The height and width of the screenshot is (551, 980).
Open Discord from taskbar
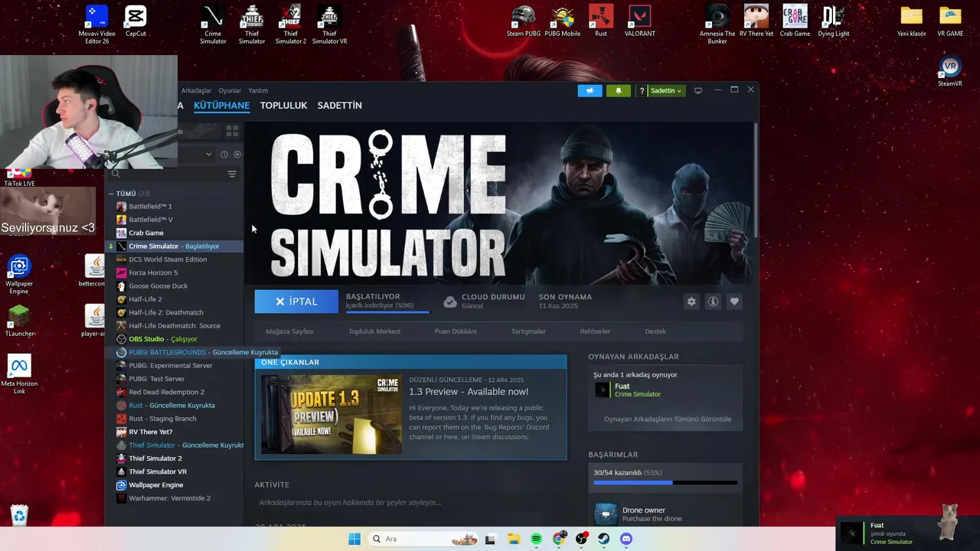point(626,539)
